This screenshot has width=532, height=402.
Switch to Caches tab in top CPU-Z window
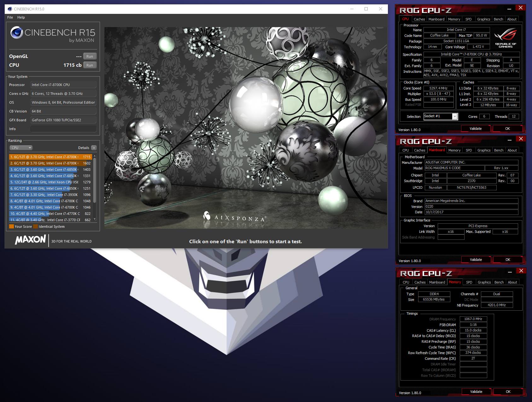(x=419, y=19)
